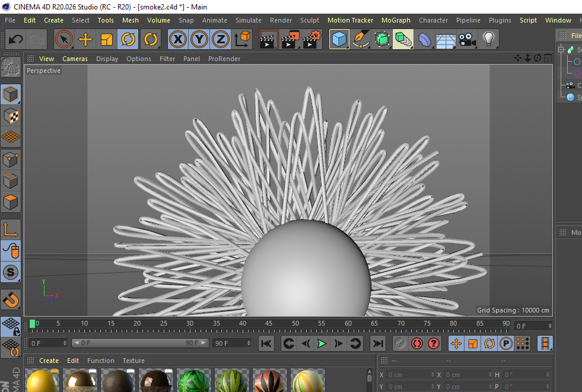Click the preview range slider bar

pyautogui.click(x=140, y=343)
